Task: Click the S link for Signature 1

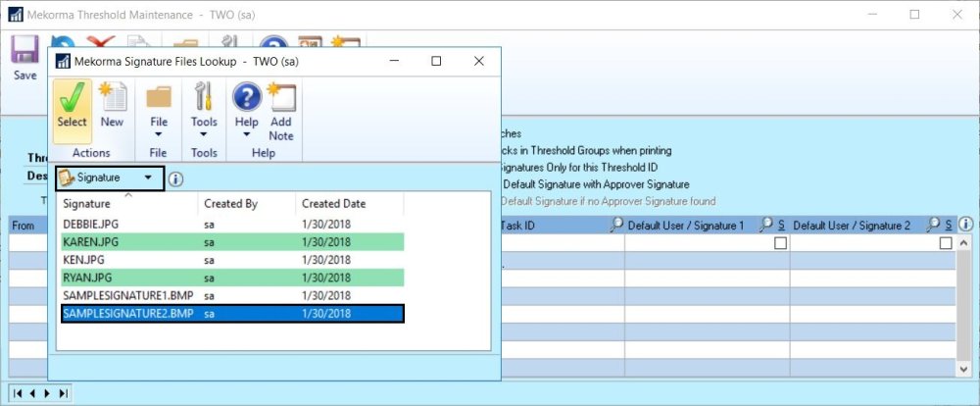Action: [782, 226]
